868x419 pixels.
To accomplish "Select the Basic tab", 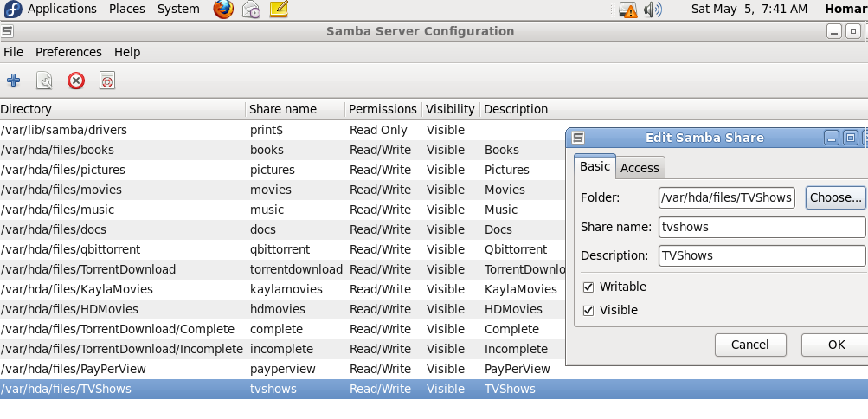I will click(595, 166).
